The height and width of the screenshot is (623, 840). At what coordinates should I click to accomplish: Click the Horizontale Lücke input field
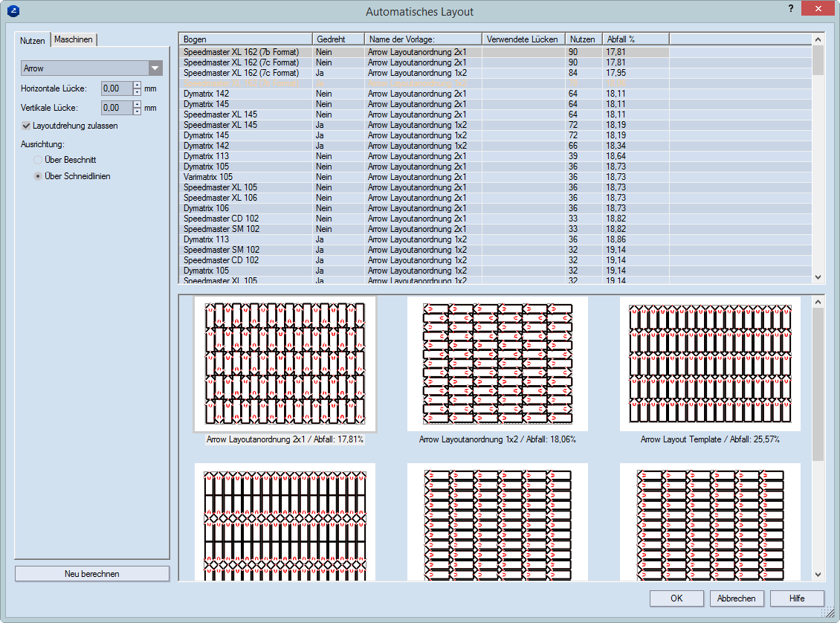pyautogui.click(x=116, y=88)
